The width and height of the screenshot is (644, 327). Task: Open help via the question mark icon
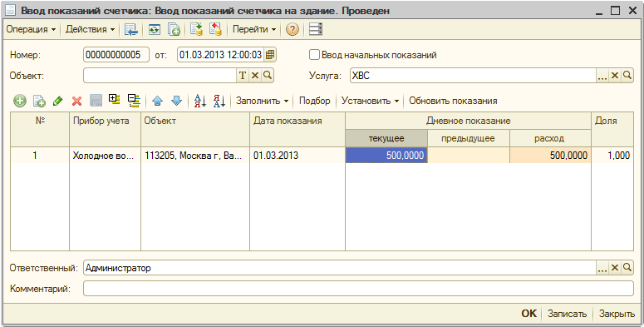(292, 29)
